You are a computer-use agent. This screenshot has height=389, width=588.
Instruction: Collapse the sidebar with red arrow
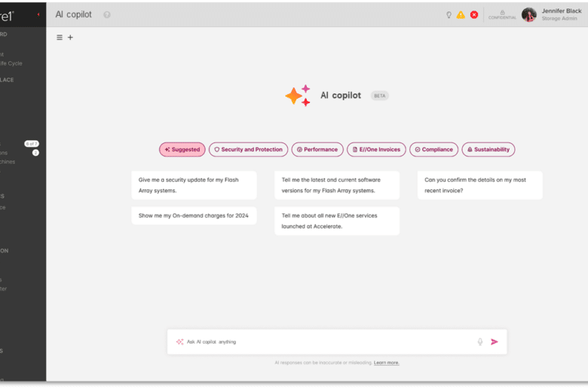click(38, 14)
